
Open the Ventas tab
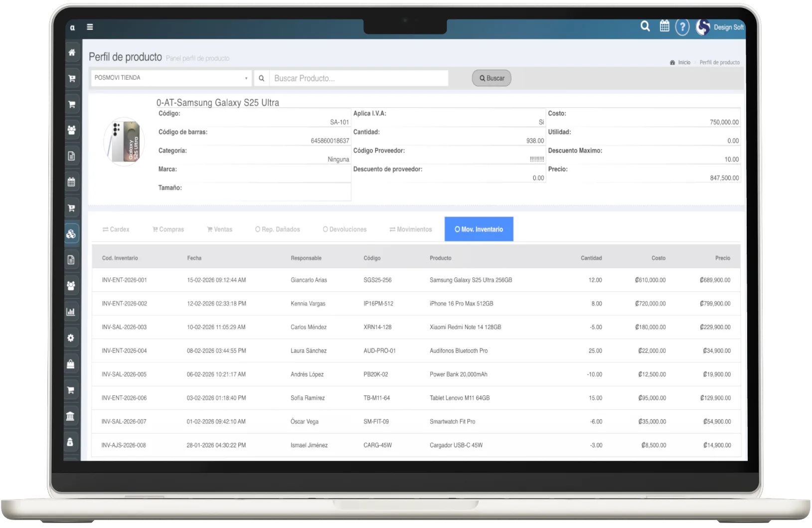tap(219, 229)
